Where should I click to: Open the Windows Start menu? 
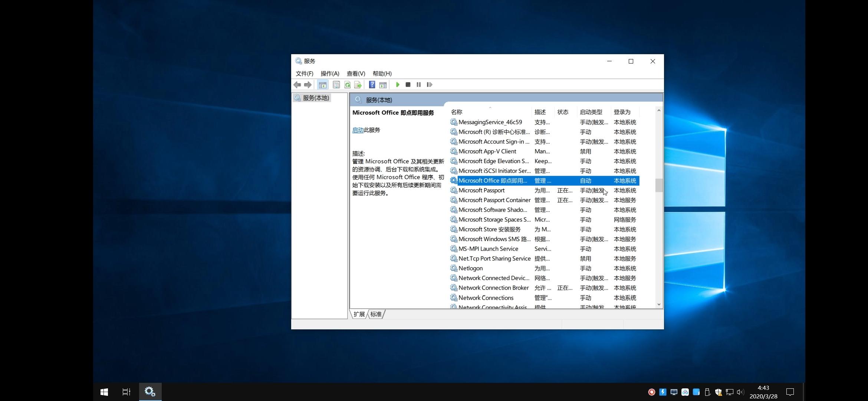coord(104,392)
